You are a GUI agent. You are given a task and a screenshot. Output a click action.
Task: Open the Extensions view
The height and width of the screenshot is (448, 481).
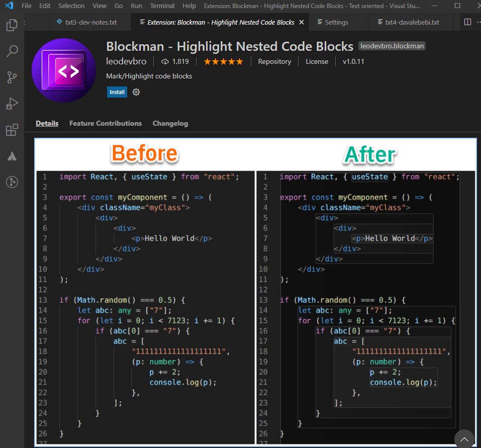pos(12,130)
